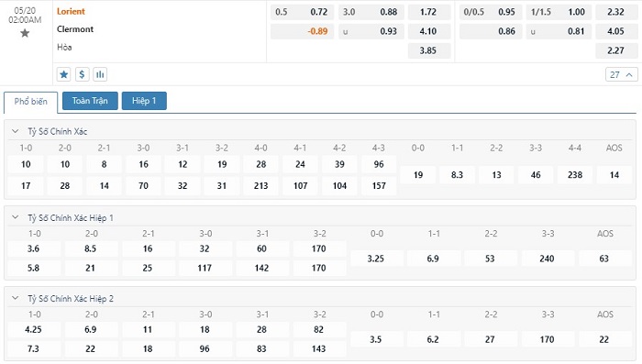Switch to the Phổ biến tab
This screenshot has height=364, width=642.
pyautogui.click(x=30, y=102)
